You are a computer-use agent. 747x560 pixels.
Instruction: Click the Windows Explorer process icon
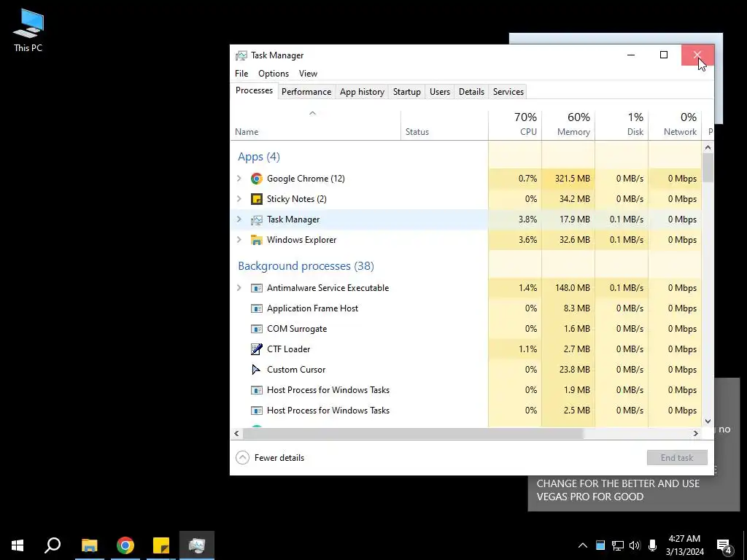[256, 240]
